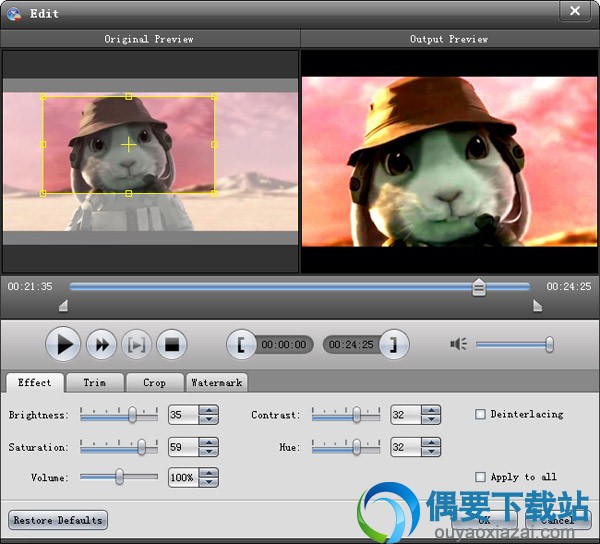600x544 pixels.
Task: Click the trim end time field 00:24:25
Action: 351,344
